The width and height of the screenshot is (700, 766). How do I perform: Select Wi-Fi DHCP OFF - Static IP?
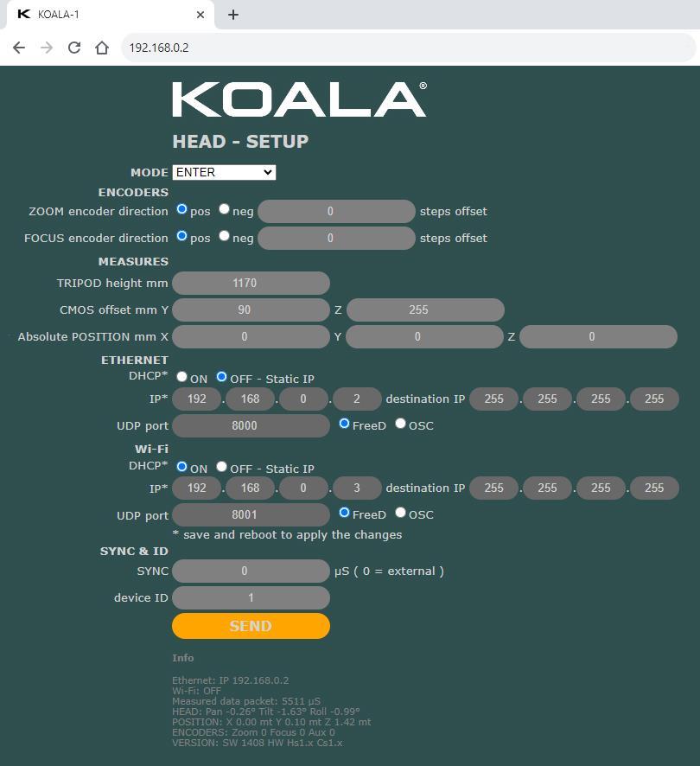tap(222, 467)
